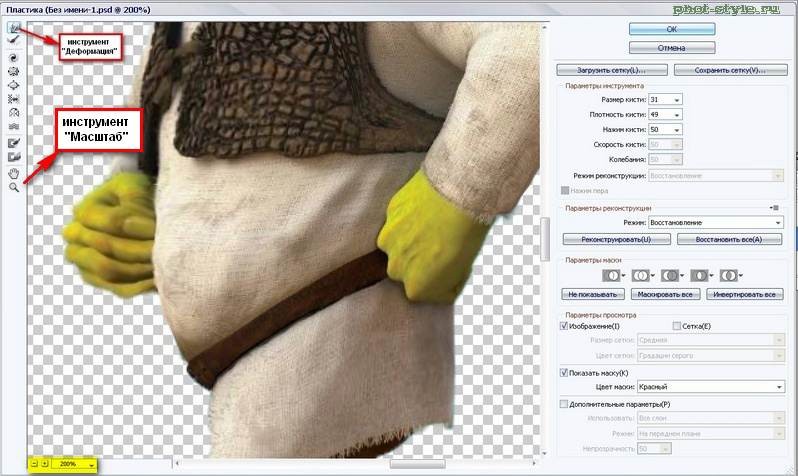Select the Hand tool icon
The width and height of the screenshot is (798, 476).
14,174
